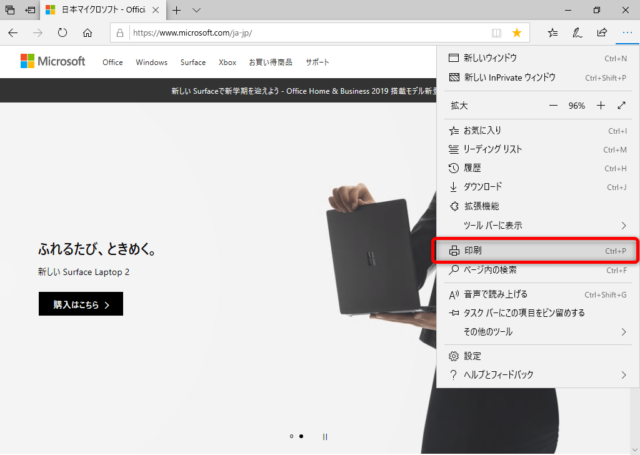
Task: Select 印刷 from the menu
Action: pyautogui.click(x=536, y=251)
